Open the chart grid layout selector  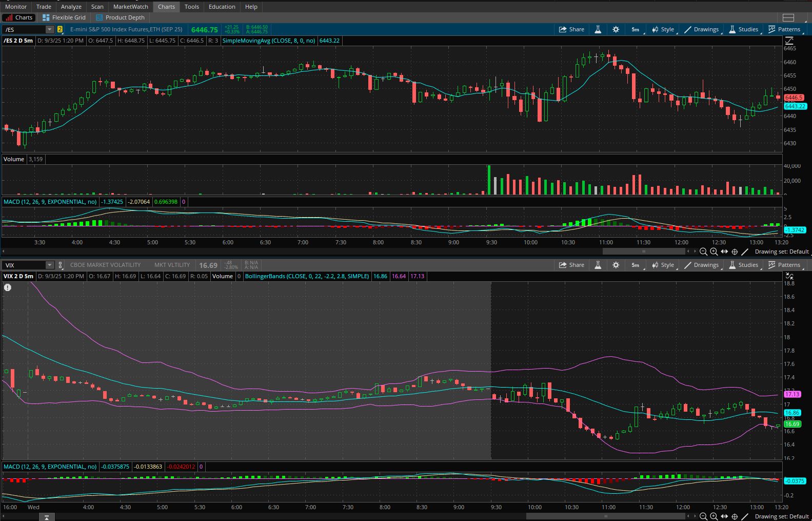788,17
